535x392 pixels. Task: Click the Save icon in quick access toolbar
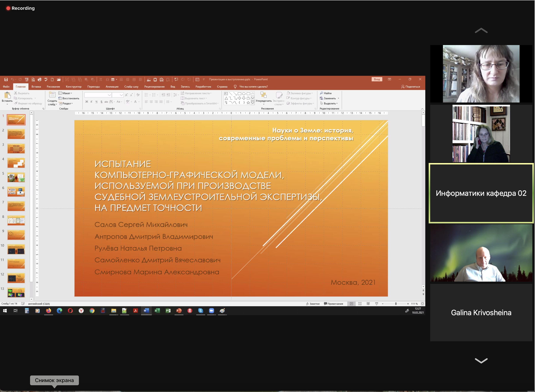[6, 79]
